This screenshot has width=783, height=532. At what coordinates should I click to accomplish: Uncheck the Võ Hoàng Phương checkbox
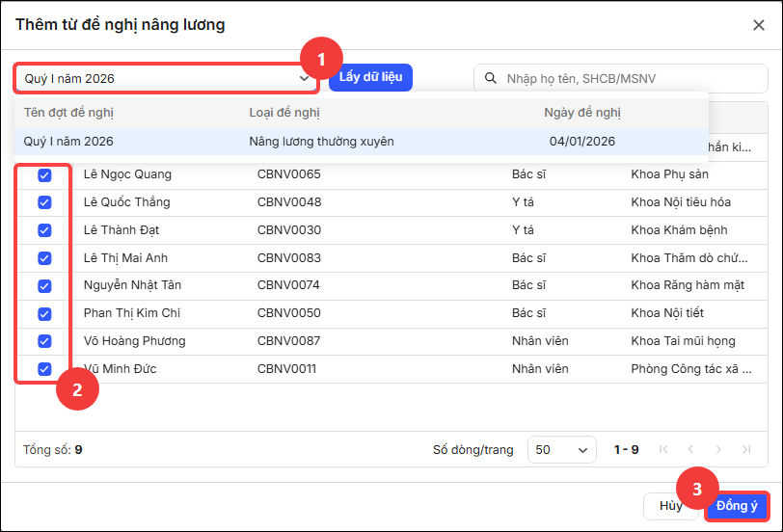(x=44, y=341)
